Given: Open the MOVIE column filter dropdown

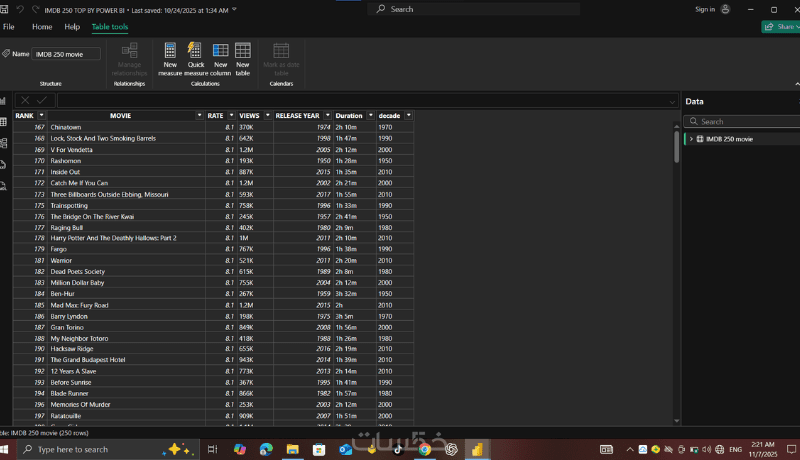Looking at the screenshot, I should [x=199, y=116].
